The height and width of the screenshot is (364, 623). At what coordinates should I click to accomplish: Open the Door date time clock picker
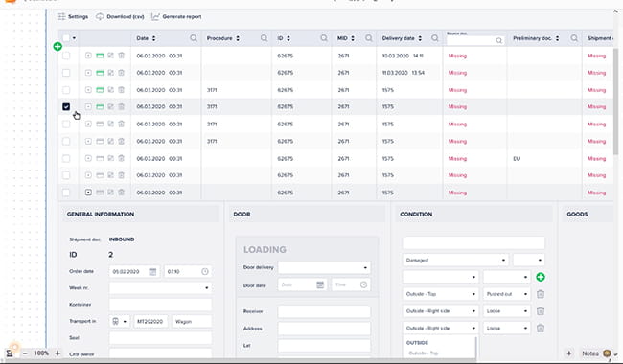pyautogui.click(x=363, y=285)
